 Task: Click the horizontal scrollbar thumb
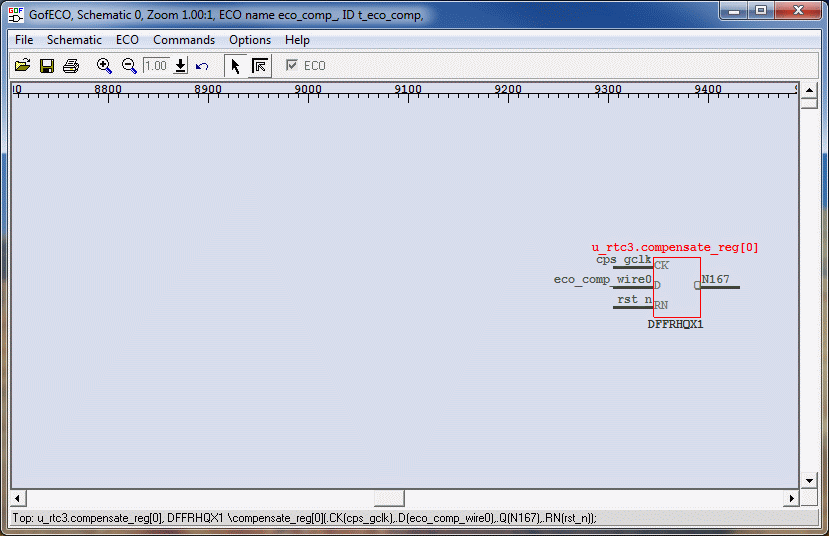[x=389, y=498]
